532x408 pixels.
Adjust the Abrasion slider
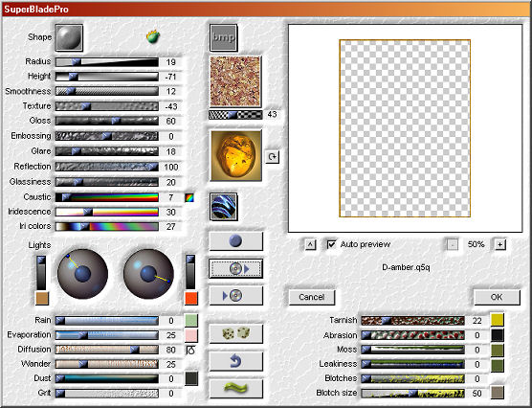412,335
